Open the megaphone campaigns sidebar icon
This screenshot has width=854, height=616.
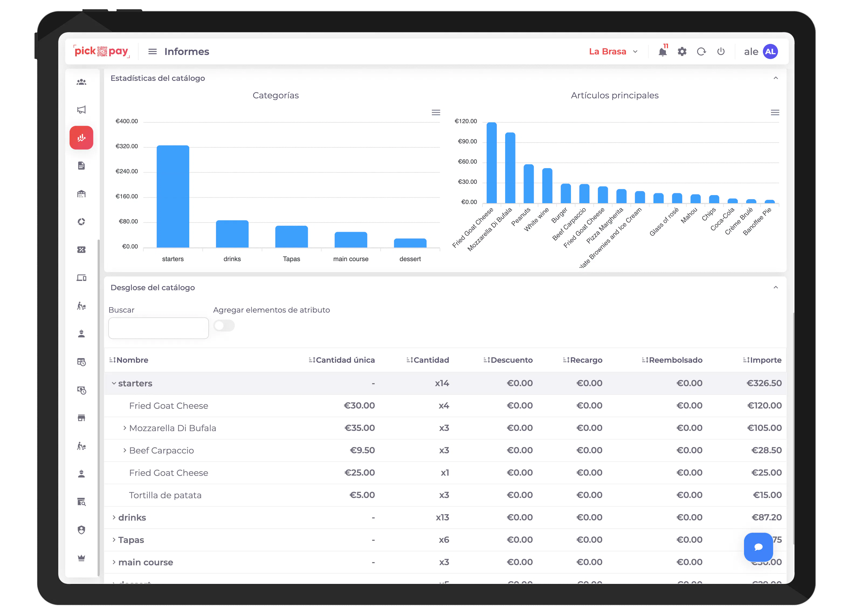point(81,110)
